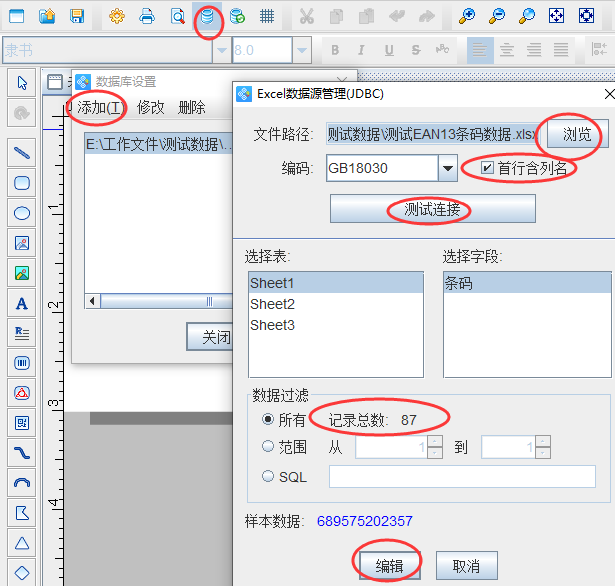The width and height of the screenshot is (615, 586).
Task: Toggle the '首行含列名' checkbox
Action: [x=487, y=168]
